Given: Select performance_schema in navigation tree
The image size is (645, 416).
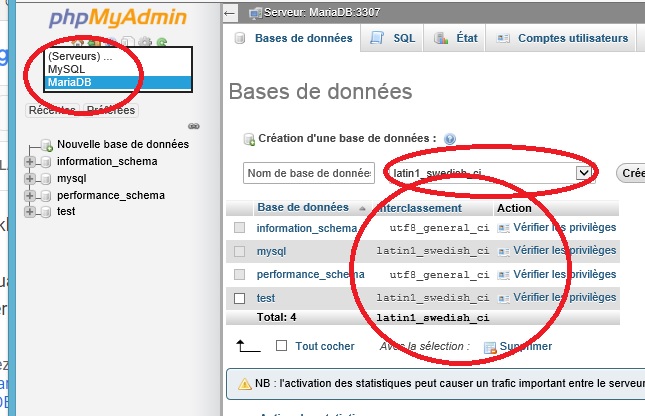Looking at the screenshot, I should (111, 195).
